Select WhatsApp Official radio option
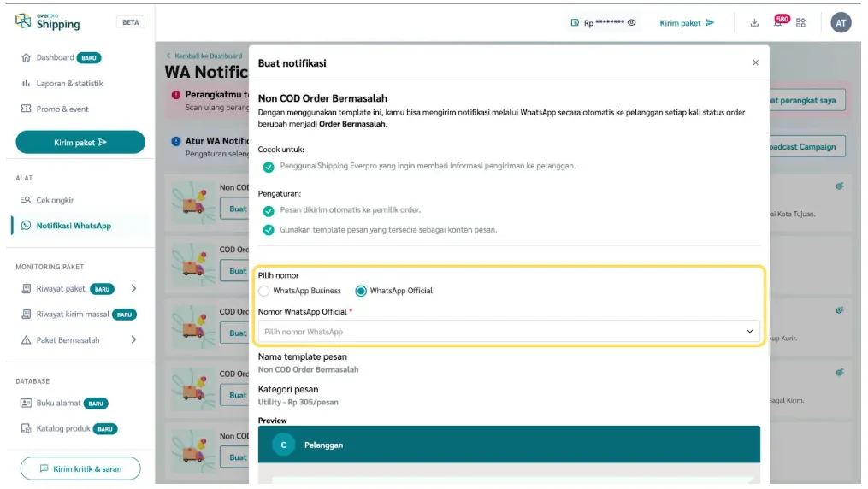This screenshot has height=489, width=868. [361, 291]
